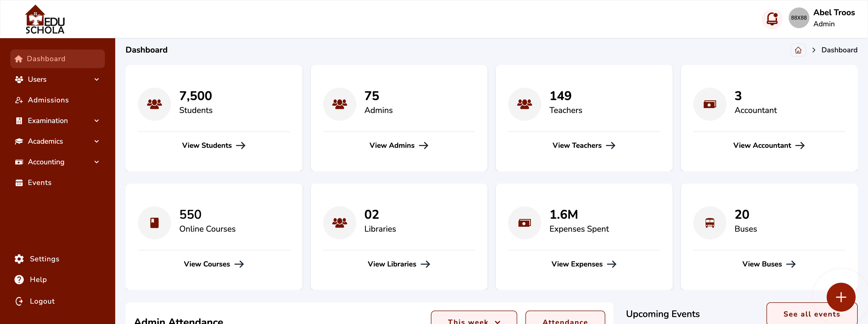Click the home breadcrumb icon
The height and width of the screenshot is (324, 868).
click(798, 50)
